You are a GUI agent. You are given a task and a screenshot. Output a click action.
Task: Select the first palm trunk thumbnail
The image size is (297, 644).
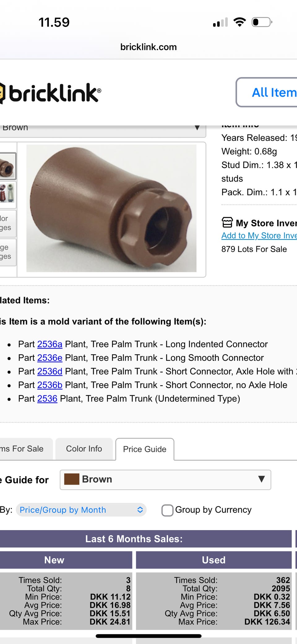pyautogui.click(x=7, y=166)
